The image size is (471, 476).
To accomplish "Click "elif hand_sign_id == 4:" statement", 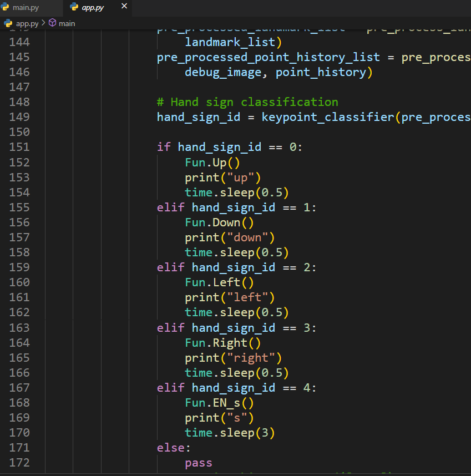I will [236, 388].
